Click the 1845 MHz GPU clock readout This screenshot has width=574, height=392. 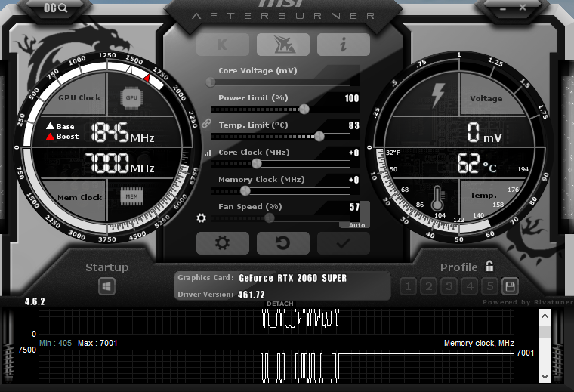tap(122, 133)
